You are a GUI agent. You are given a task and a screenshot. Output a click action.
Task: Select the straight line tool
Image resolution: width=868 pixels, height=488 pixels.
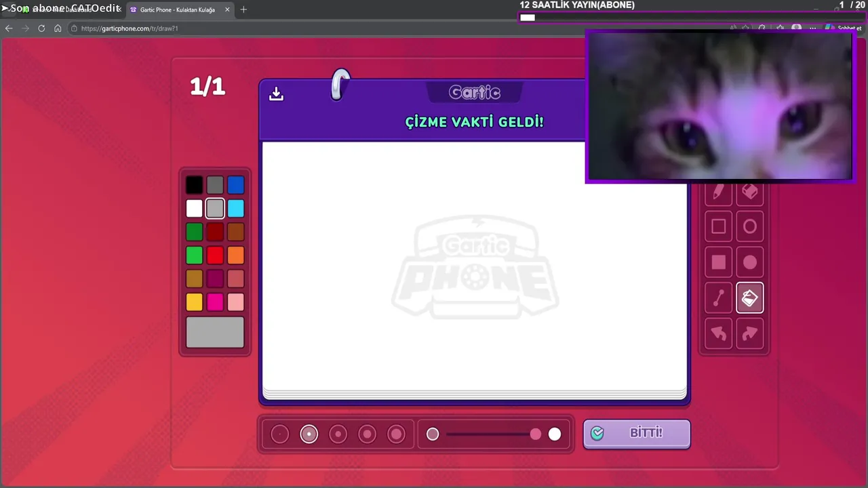(x=718, y=298)
